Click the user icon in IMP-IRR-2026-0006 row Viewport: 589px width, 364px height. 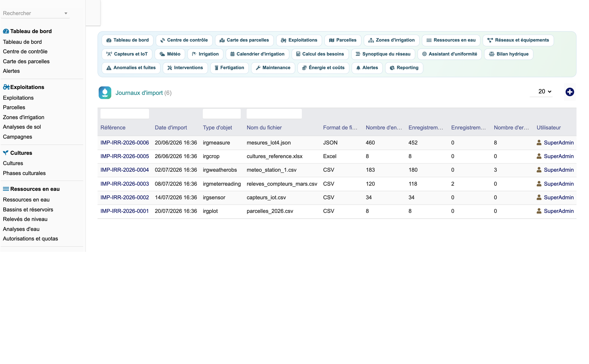point(539,143)
